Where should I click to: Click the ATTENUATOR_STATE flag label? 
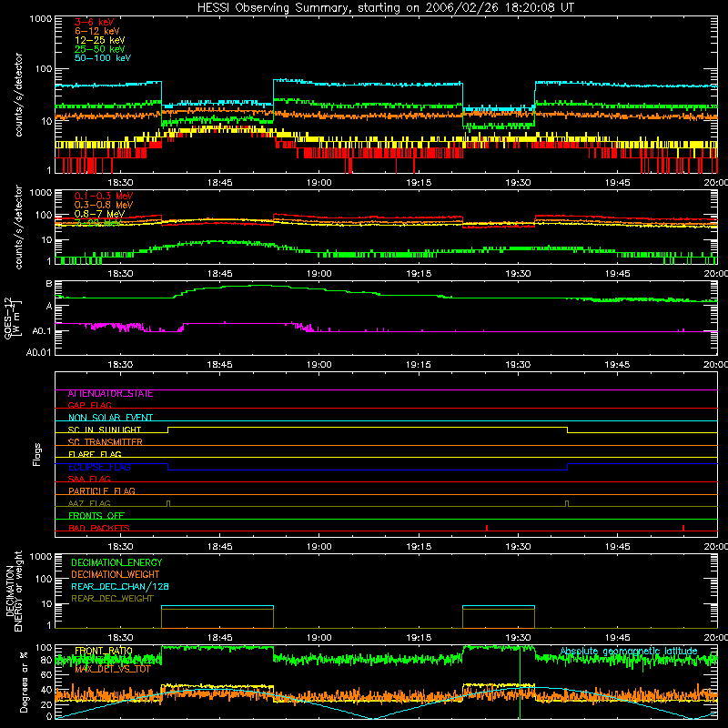110,394
